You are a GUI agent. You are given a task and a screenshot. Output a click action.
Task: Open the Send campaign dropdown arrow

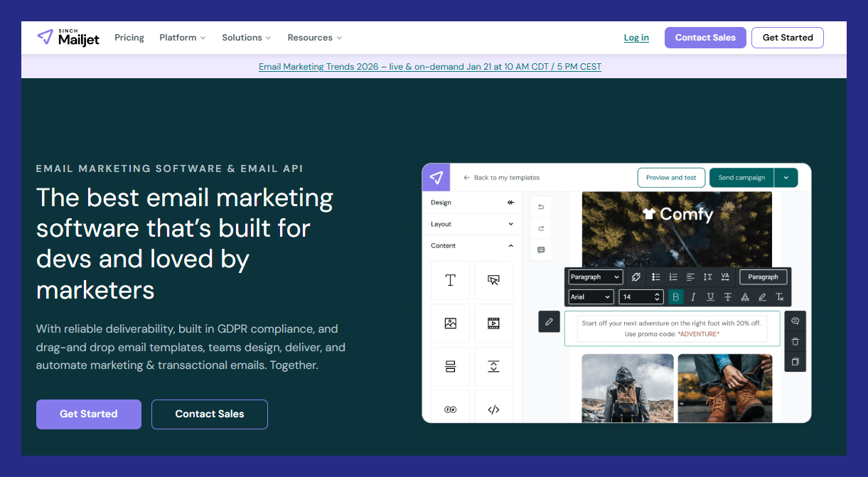coord(786,178)
